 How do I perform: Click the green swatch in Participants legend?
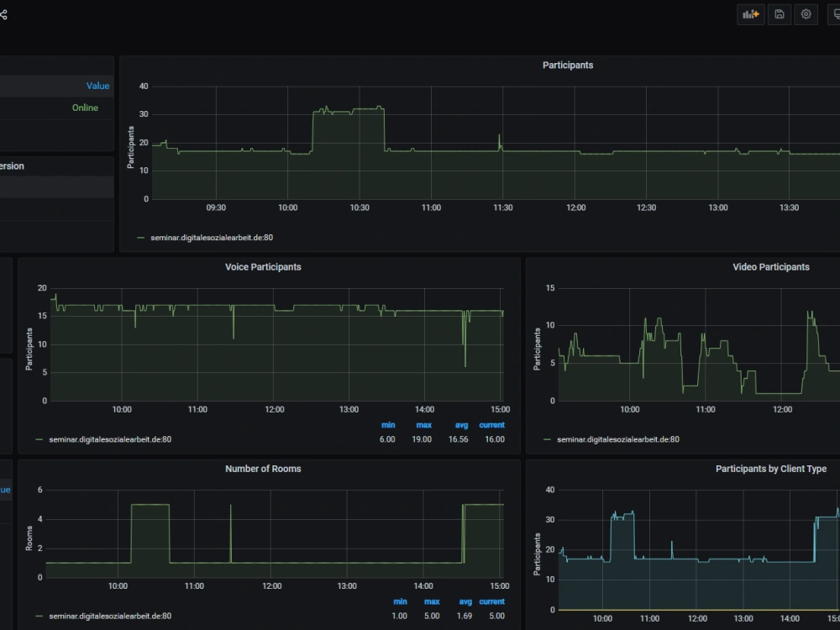point(141,238)
